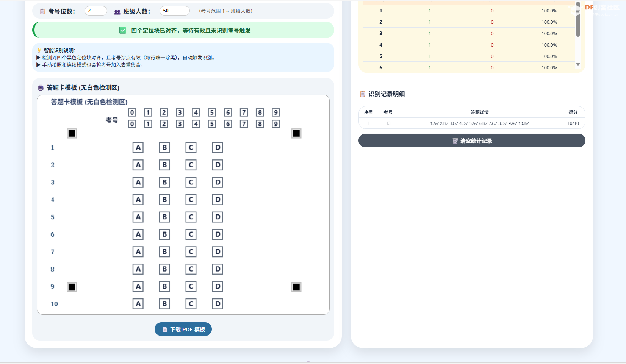The height and width of the screenshot is (364, 626).
Task: Click the people icon beside 班级人数
Action: pos(117,12)
